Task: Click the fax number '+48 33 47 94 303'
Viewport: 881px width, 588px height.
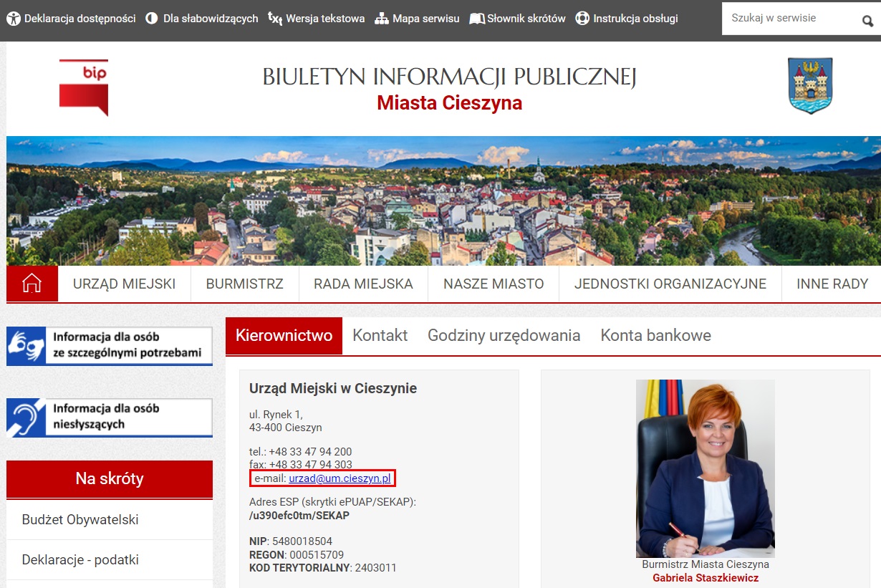Action: point(311,465)
